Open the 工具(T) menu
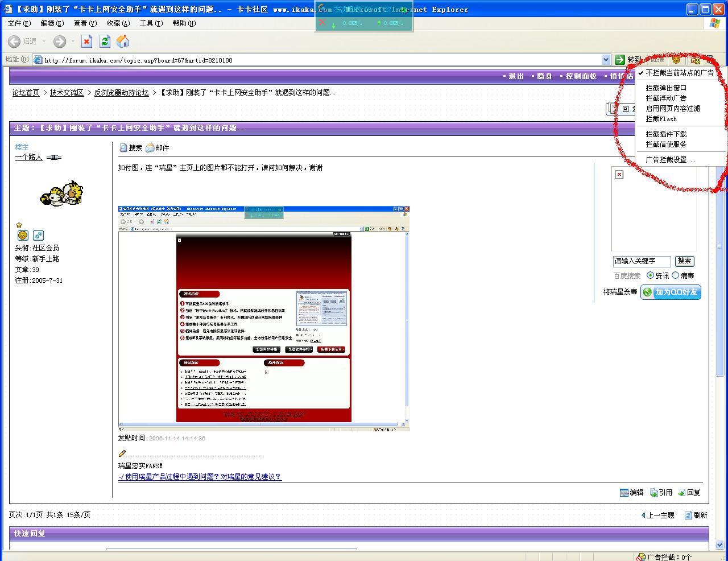 coord(151,23)
